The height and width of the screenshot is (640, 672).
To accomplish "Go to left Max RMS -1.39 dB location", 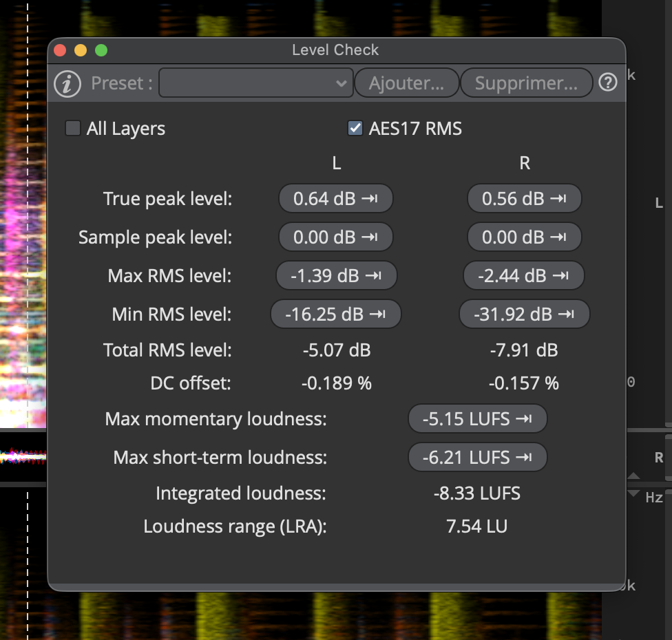I will pos(337,275).
